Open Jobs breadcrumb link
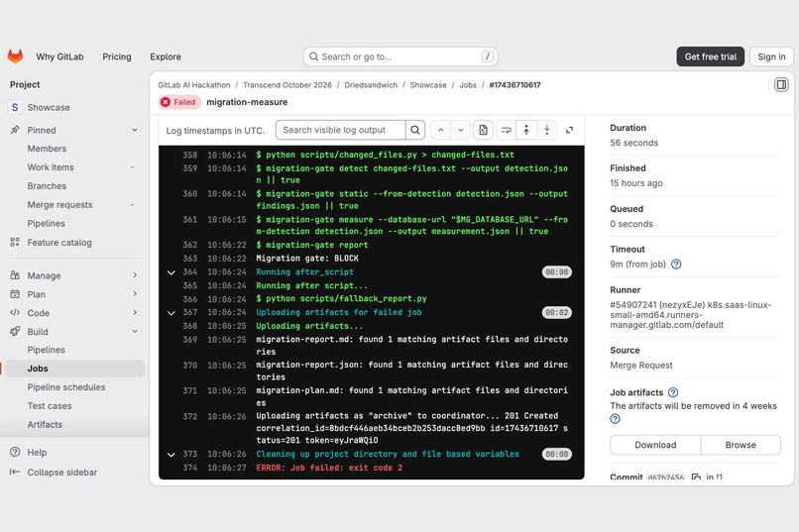 click(468, 85)
